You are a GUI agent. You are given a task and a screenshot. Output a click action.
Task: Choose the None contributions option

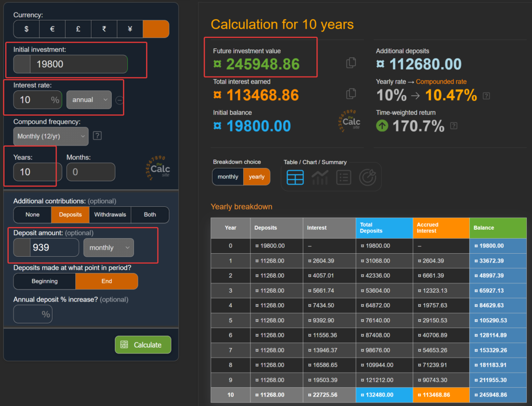click(x=32, y=215)
